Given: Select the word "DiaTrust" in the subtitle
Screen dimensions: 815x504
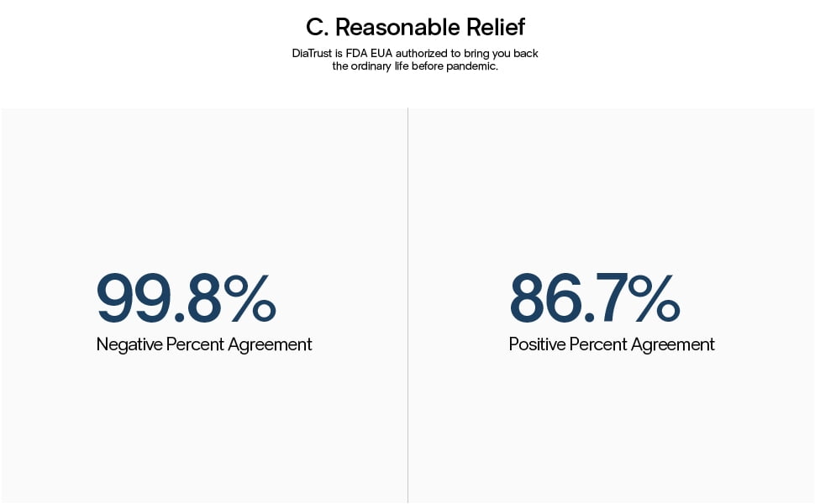Looking at the screenshot, I should click(313, 54).
